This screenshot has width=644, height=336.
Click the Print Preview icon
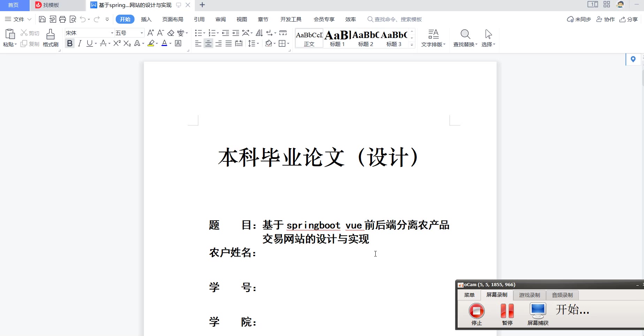73,20
